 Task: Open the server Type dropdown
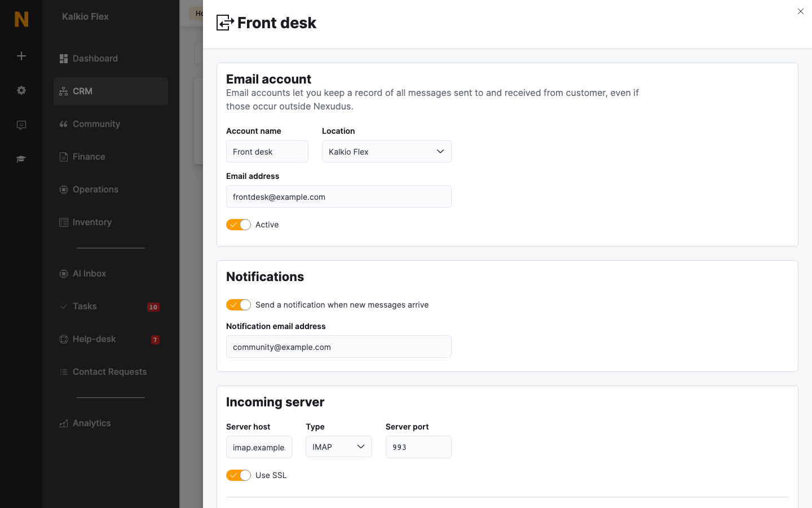tap(339, 446)
